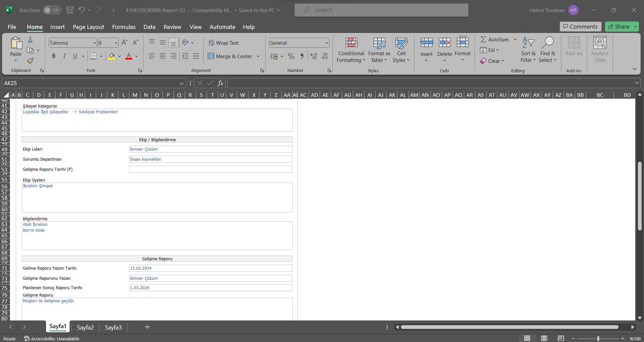
Task: Click the Insert Function fx icon
Action: tap(220, 83)
